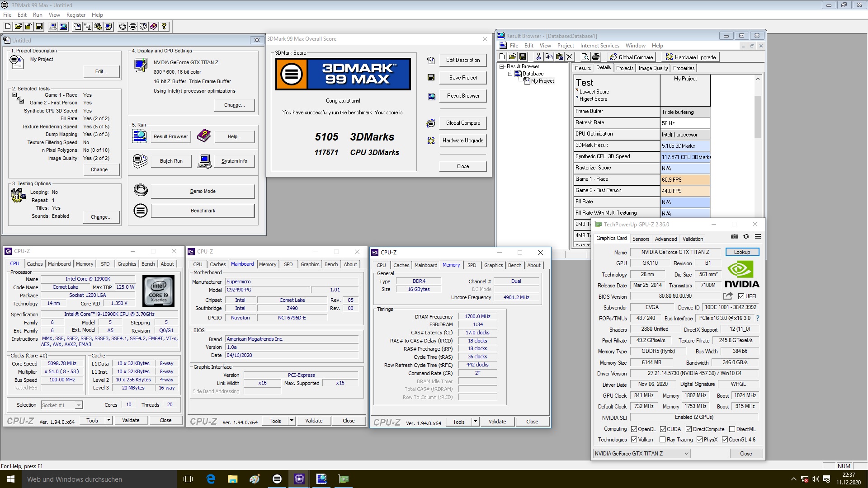Switch to Sensors tab in GPU-Z
868x488 pixels.
pos(641,239)
